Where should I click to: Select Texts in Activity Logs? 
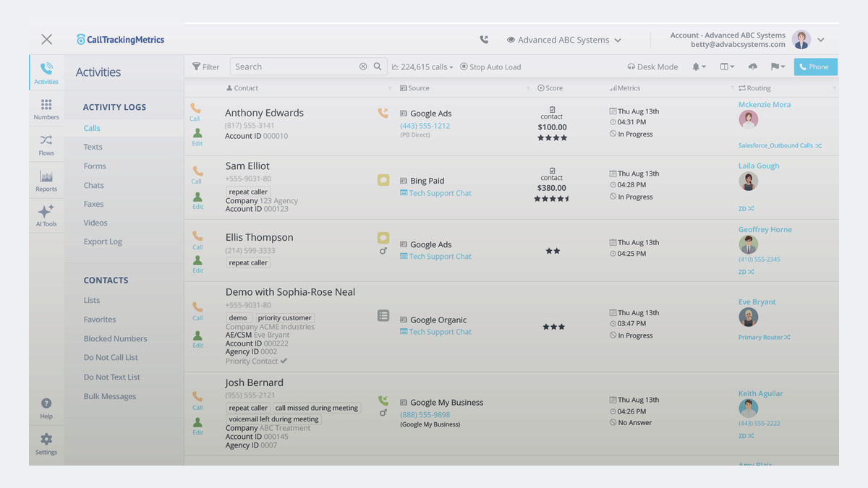(93, 147)
